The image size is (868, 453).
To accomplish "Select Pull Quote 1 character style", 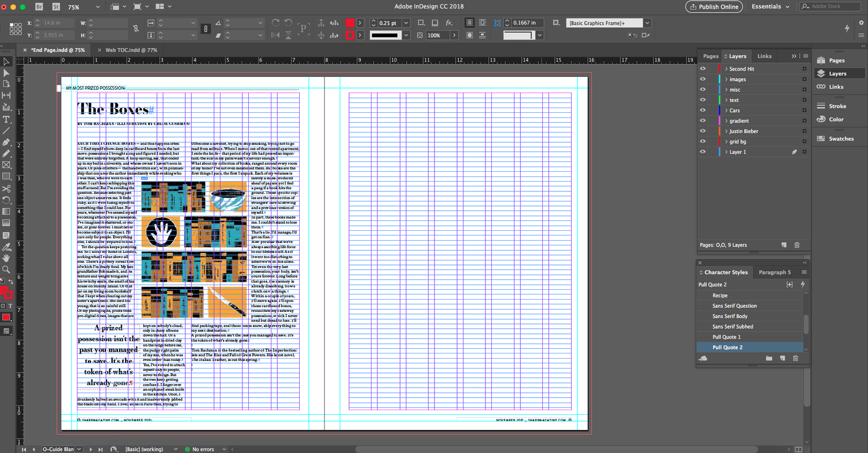I will [x=726, y=337].
